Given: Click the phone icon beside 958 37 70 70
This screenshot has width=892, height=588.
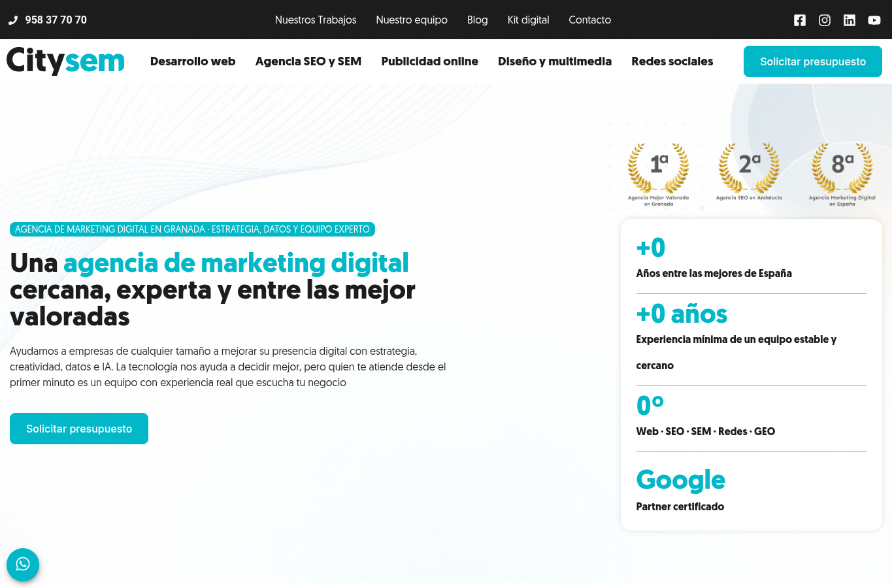Looking at the screenshot, I should pos(13,20).
